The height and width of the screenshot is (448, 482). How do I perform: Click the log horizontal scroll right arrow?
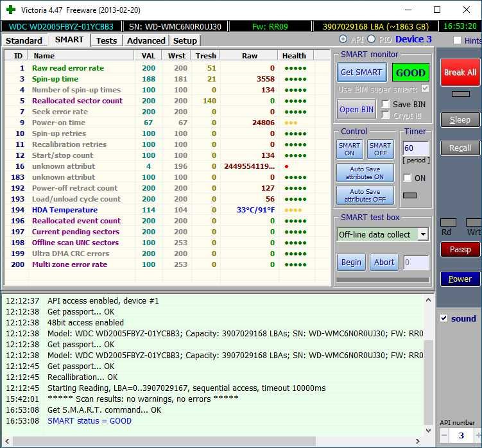coord(417,441)
